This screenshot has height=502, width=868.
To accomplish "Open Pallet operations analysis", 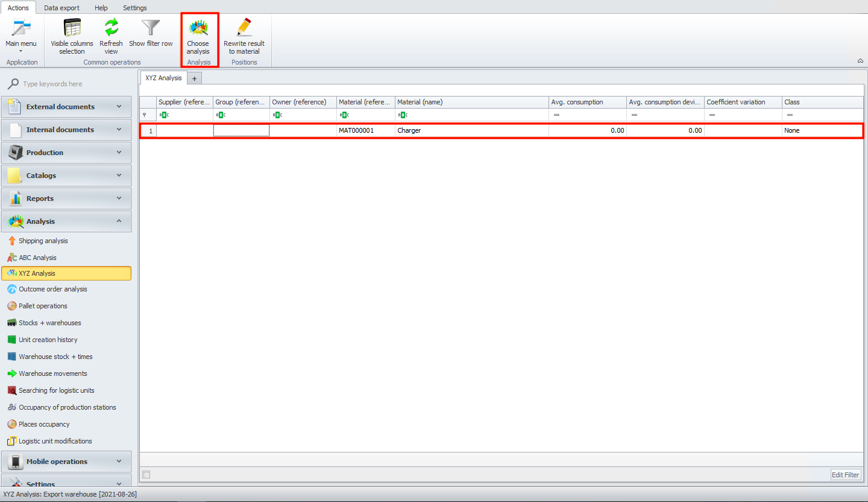I will tap(43, 306).
